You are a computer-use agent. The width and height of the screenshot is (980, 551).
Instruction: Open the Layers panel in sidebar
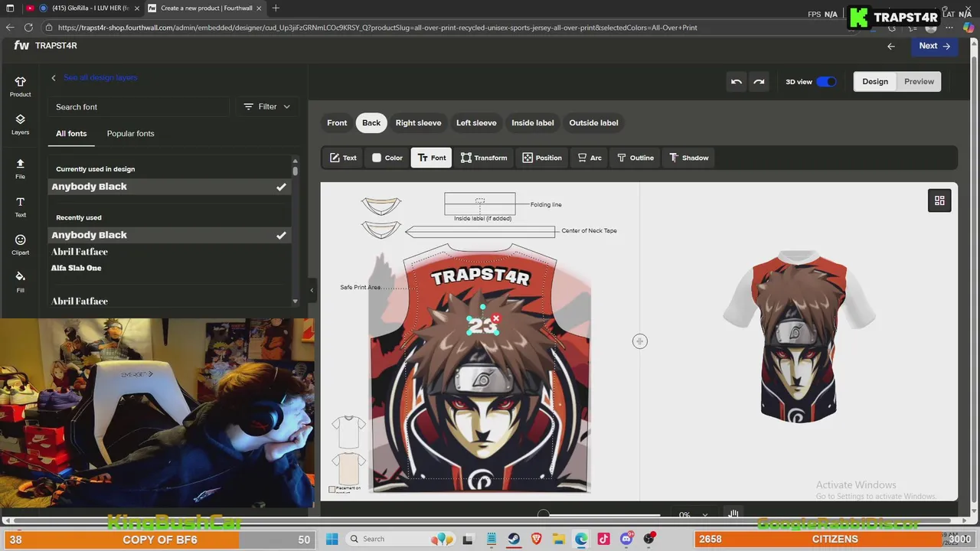coord(21,125)
